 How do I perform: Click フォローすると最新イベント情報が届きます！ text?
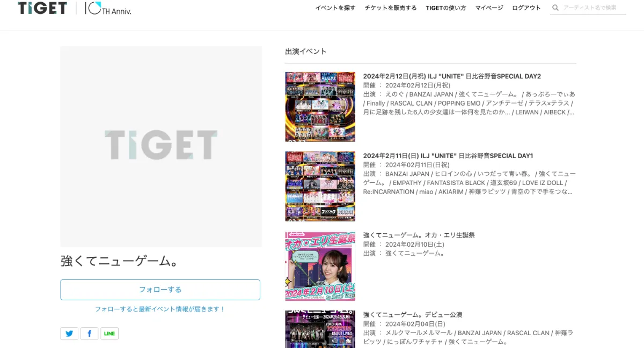pyautogui.click(x=160, y=309)
